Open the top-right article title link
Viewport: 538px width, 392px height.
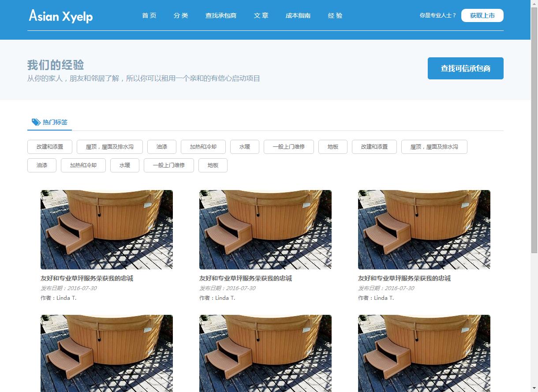404,278
